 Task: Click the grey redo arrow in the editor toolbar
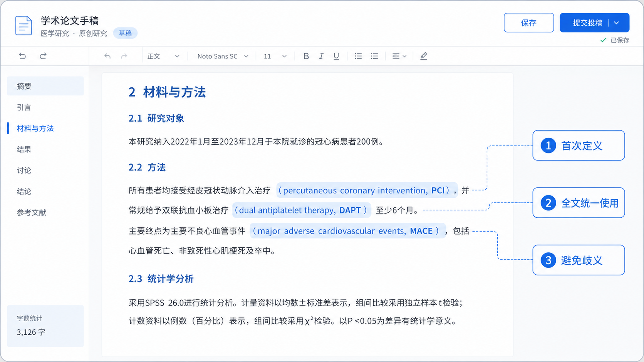(x=124, y=56)
